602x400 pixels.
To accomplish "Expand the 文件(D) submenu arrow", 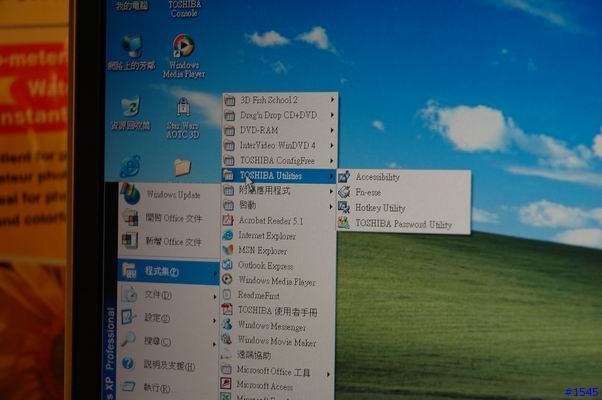I will [x=215, y=297].
